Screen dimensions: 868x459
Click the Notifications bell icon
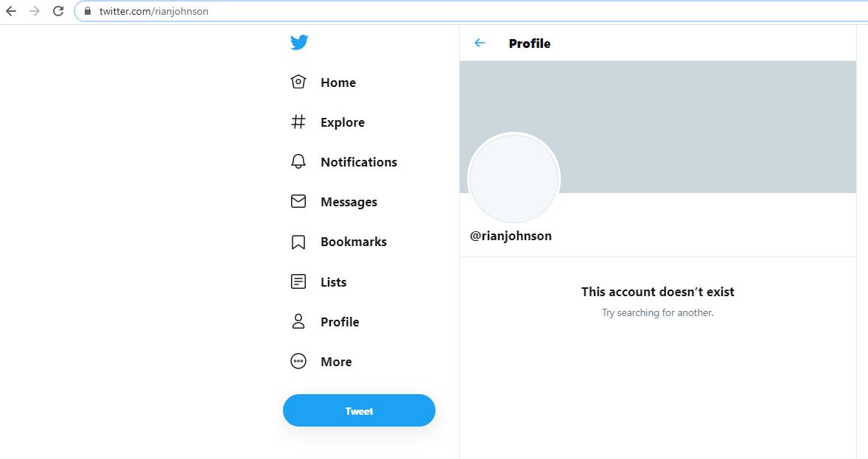point(298,161)
